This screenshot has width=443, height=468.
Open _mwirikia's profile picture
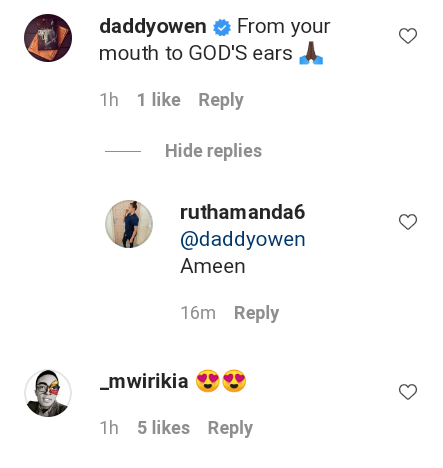click(x=48, y=393)
